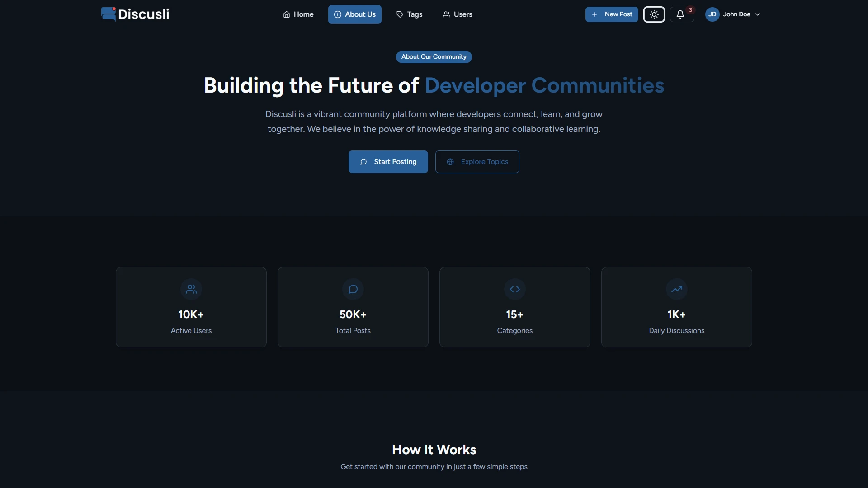The width and height of the screenshot is (868, 488).
Task: Click the Explore Topics button
Action: pos(477,162)
